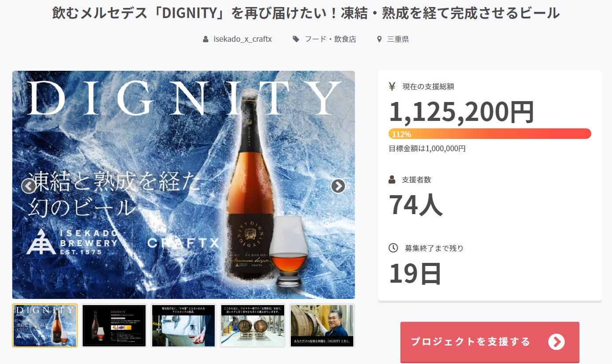Screen dimensions: 612x364
Task: Click the yen icon beside 現在の支援総額
Action: click(x=392, y=87)
